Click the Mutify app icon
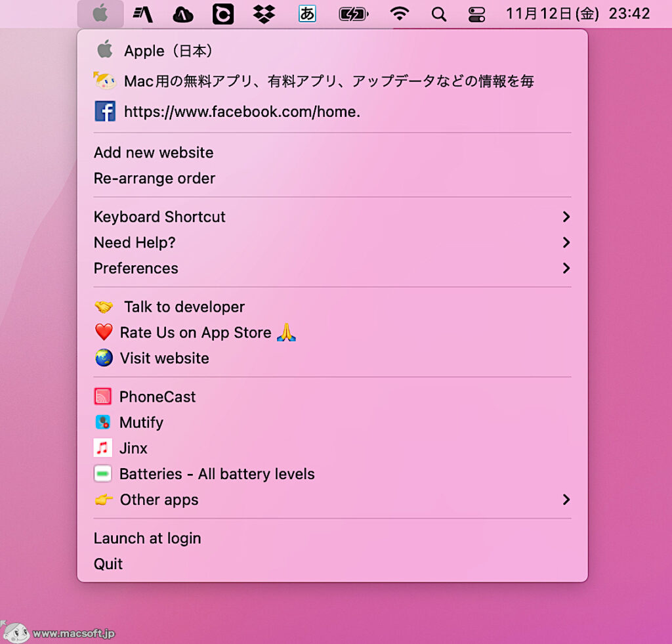 (103, 422)
